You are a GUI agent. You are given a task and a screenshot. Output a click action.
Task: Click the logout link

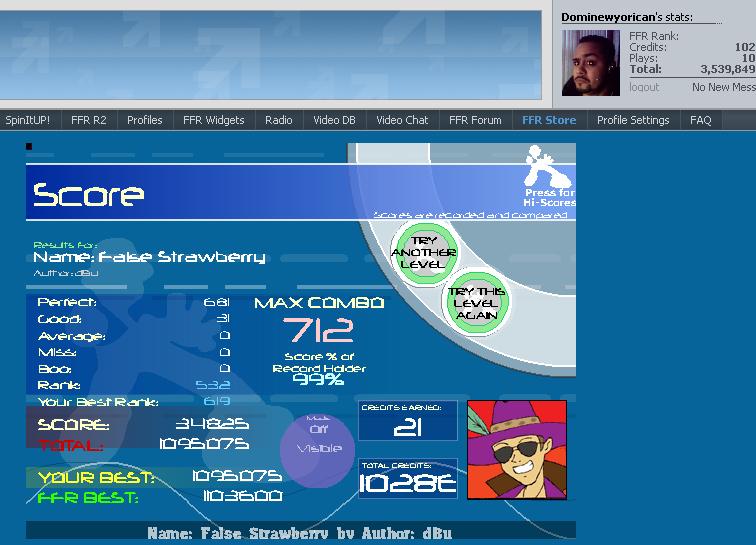[x=644, y=87]
